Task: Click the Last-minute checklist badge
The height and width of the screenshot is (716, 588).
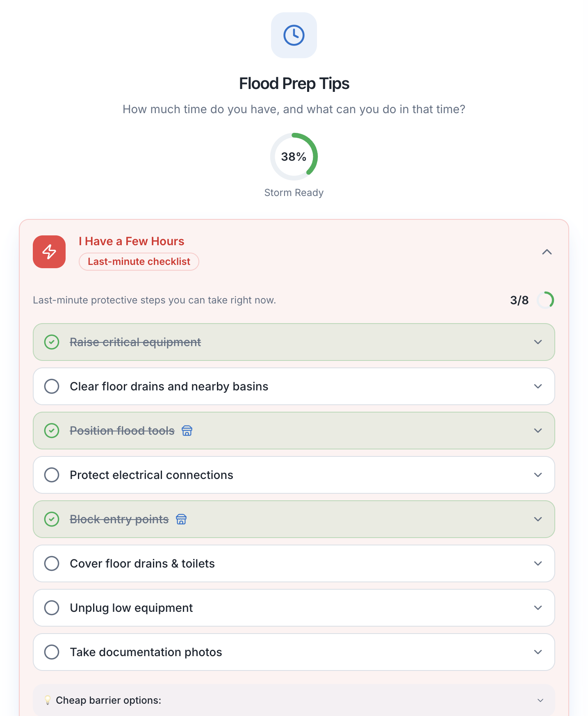Action: (x=139, y=262)
